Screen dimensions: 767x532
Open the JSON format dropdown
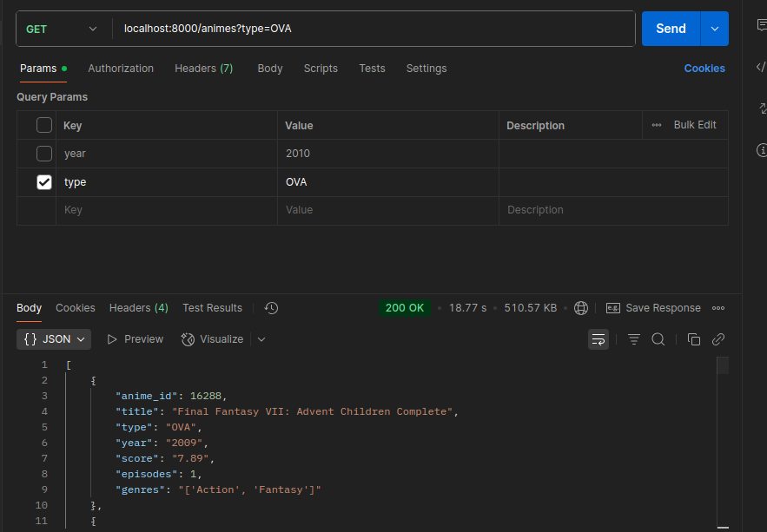[54, 339]
